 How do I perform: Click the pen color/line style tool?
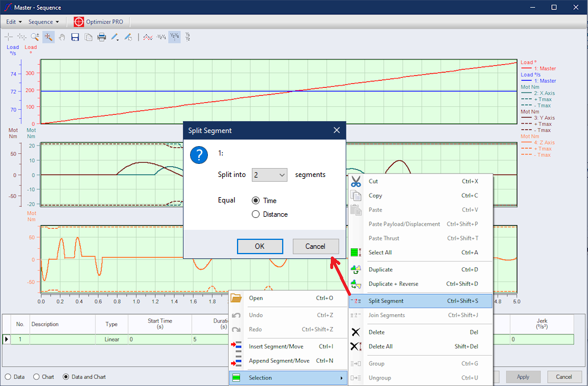click(115, 37)
